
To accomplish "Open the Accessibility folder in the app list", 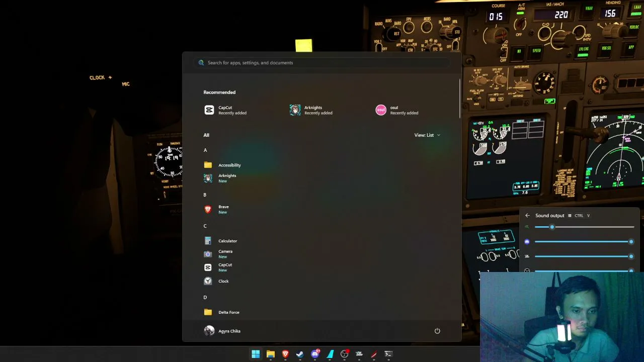I will pyautogui.click(x=222, y=165).
